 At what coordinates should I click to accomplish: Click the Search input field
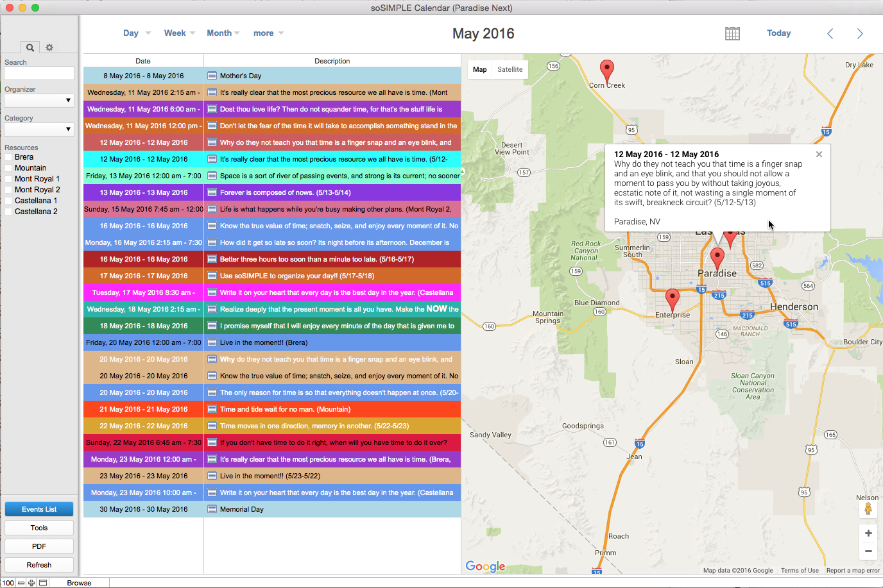point(39,73)
